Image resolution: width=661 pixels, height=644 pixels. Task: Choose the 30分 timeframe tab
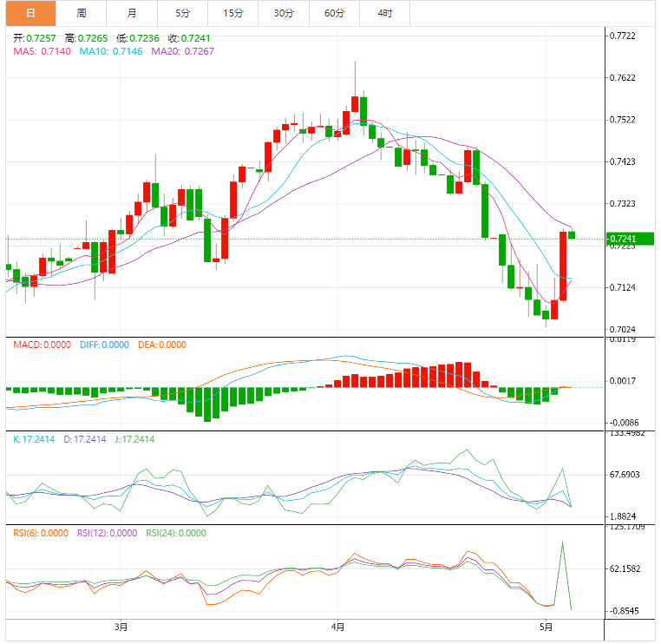[x=283, y=13]
